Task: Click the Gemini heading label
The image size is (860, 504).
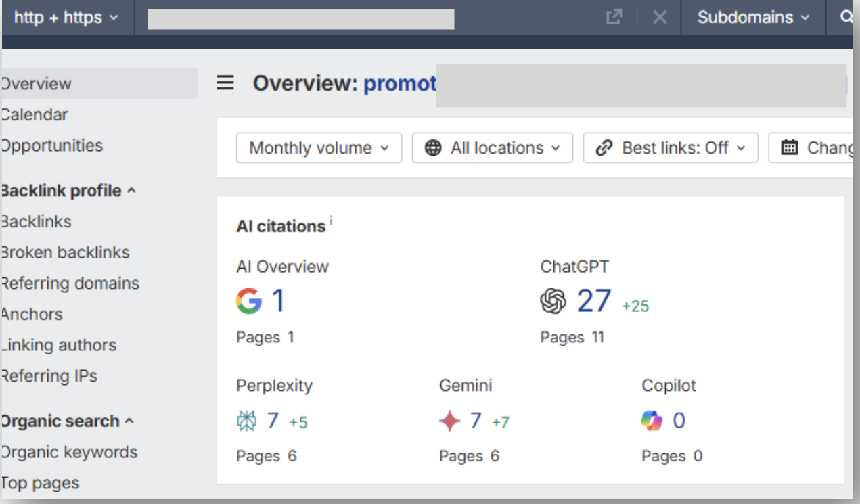Action: 466,386
